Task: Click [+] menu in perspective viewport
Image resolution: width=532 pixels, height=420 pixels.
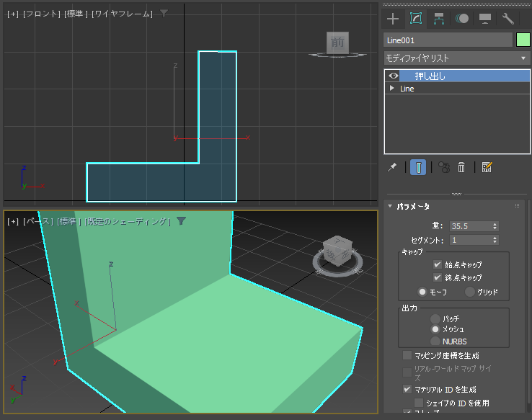Action: [x=13, y=221]
